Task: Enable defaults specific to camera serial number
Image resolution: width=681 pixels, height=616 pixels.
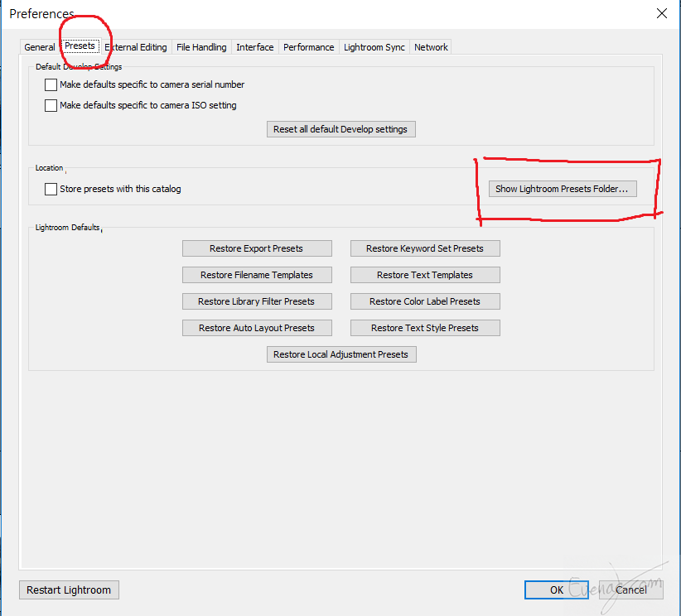Action: [51, 84]
